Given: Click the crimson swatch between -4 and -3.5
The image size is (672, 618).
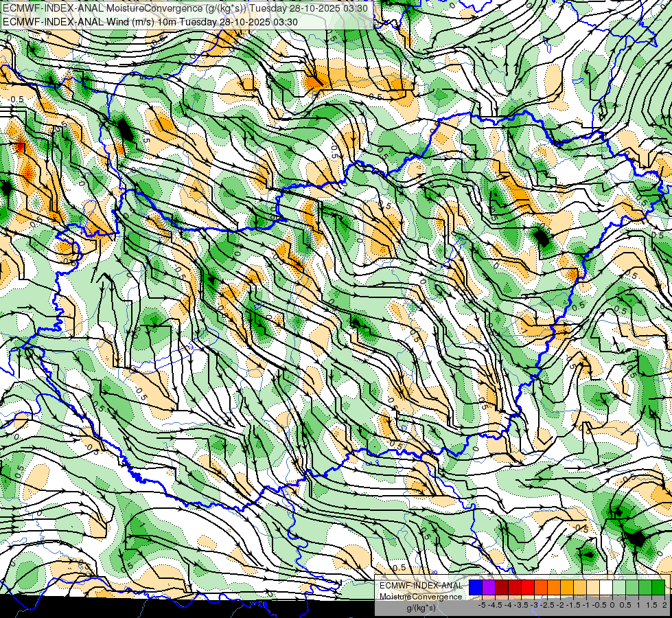Looking at the screenshot, I should pos(515,588).
